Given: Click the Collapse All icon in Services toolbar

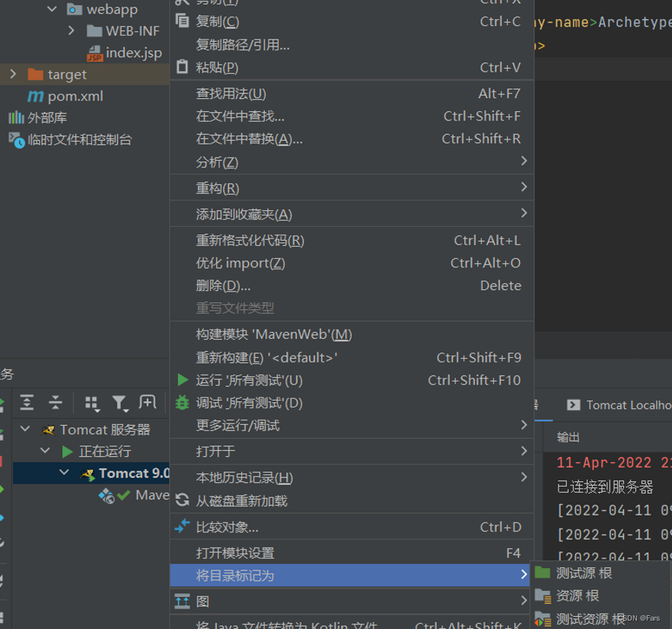Looking at the screenshot, I should 56,402.
